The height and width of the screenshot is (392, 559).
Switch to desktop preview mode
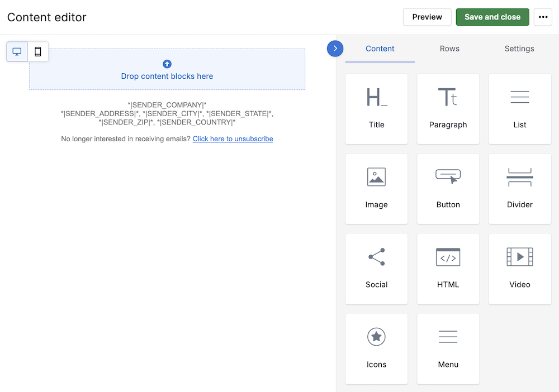tap(17, 52)
